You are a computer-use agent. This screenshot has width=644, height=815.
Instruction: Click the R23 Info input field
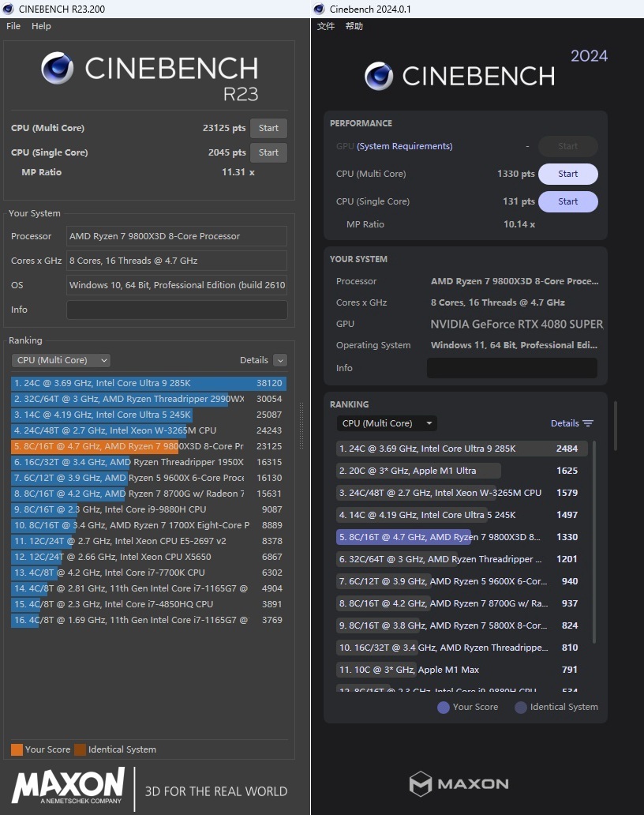[177, 310]
